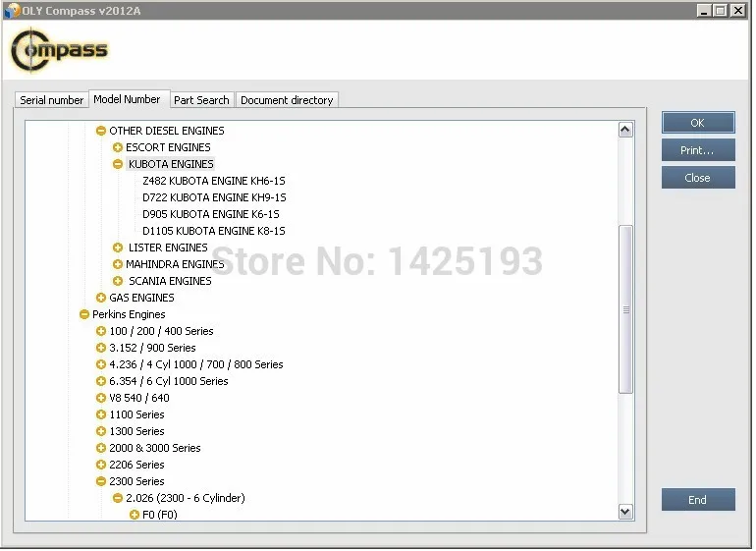Collapse the 2300 Series node

pyautogui.click(x=101, y=481)
